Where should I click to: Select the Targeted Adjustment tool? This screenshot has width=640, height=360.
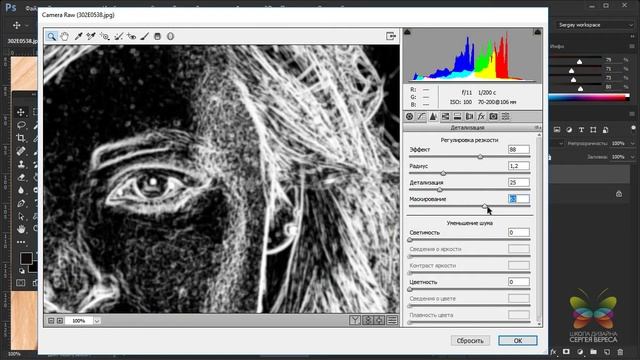tap(104, 36)
